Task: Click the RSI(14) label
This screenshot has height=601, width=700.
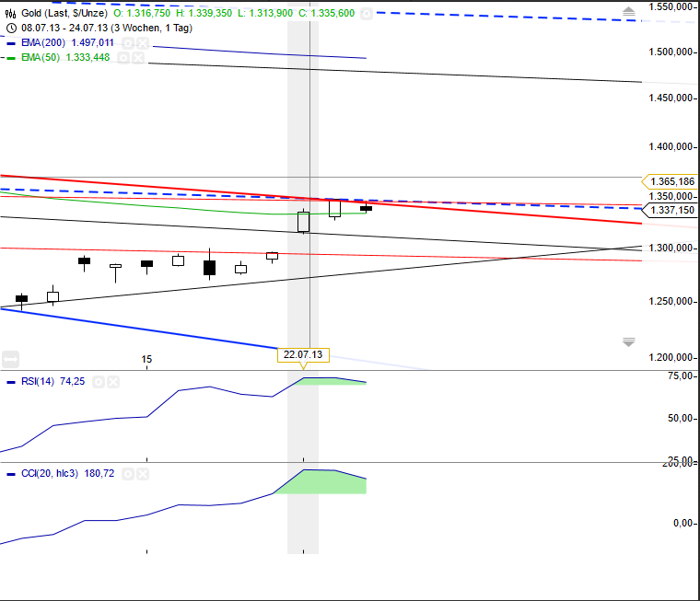Action: (38, 381)
